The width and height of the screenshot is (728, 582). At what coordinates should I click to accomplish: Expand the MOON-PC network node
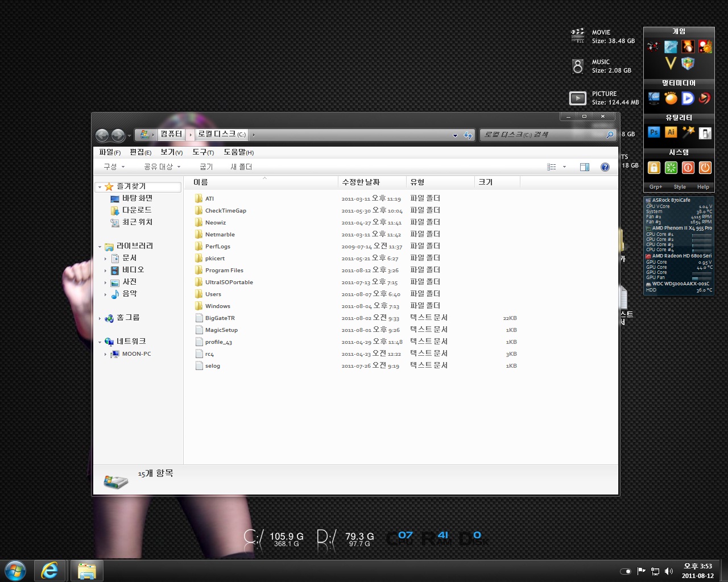105,354
